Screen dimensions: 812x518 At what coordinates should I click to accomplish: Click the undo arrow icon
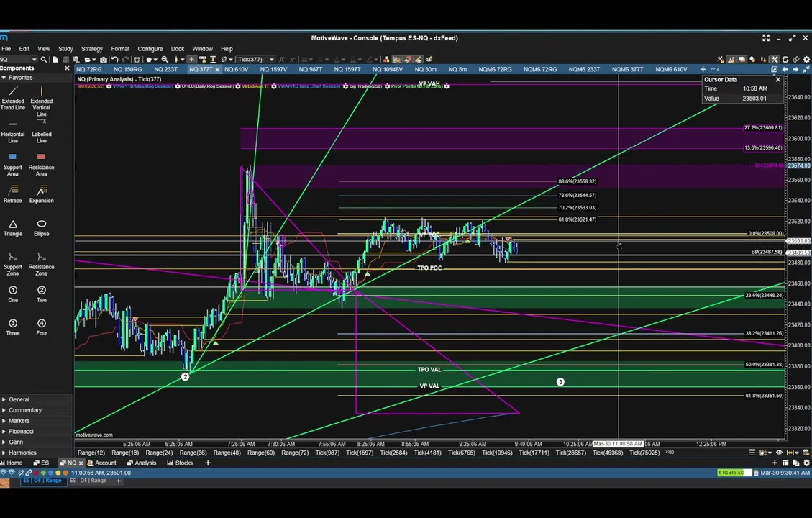coord(115,60)
